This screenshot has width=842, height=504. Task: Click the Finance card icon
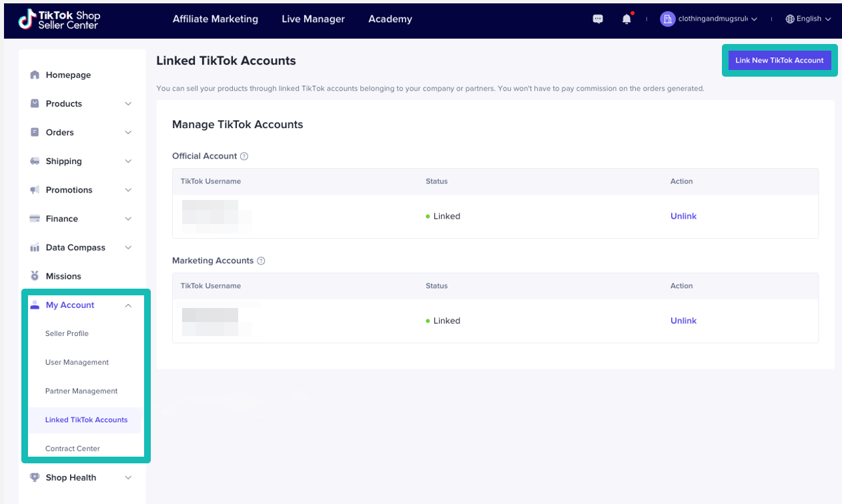pyautogui.click(x=34, y=218)
